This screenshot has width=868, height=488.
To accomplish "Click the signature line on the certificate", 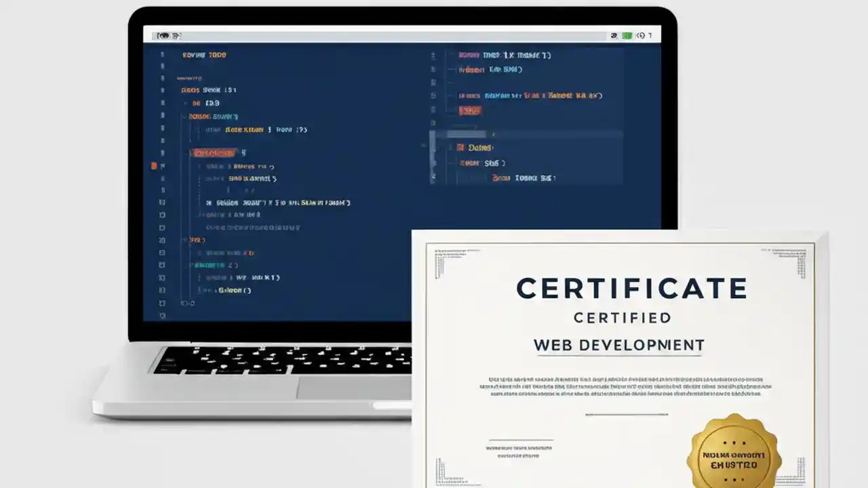I will [x=520, y=439].
